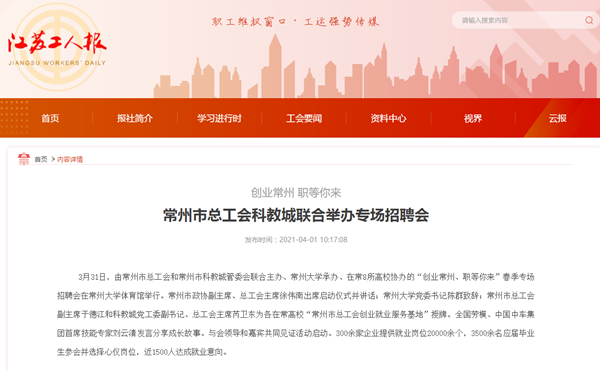Click the article headline 常州市总工会科教城联合举办专场招聘会

(x=296, y=215)
